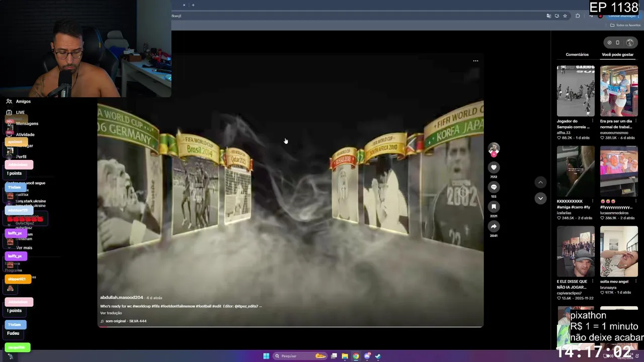Close the current browser tab
The height and width of the screenshot is (362, 644).
(184, 5)
